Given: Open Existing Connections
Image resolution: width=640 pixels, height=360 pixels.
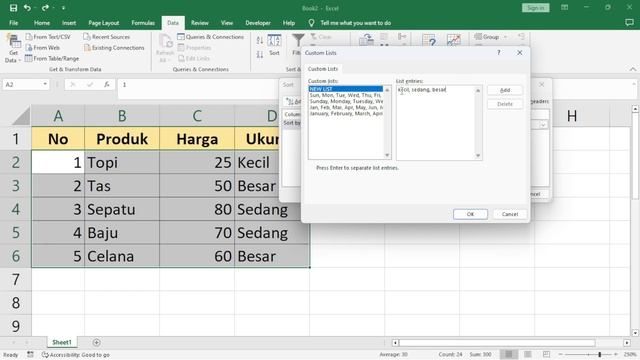Looking at the screenshot, I should [114, 48].
